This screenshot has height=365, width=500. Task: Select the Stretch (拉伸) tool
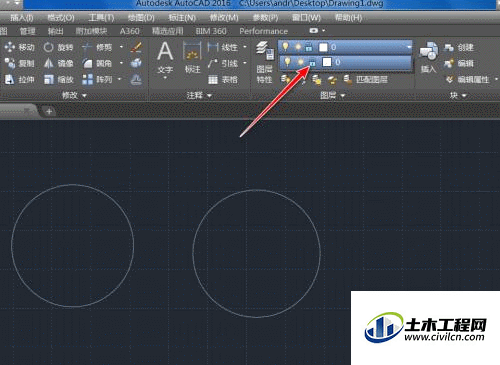(x=19, y=79)
